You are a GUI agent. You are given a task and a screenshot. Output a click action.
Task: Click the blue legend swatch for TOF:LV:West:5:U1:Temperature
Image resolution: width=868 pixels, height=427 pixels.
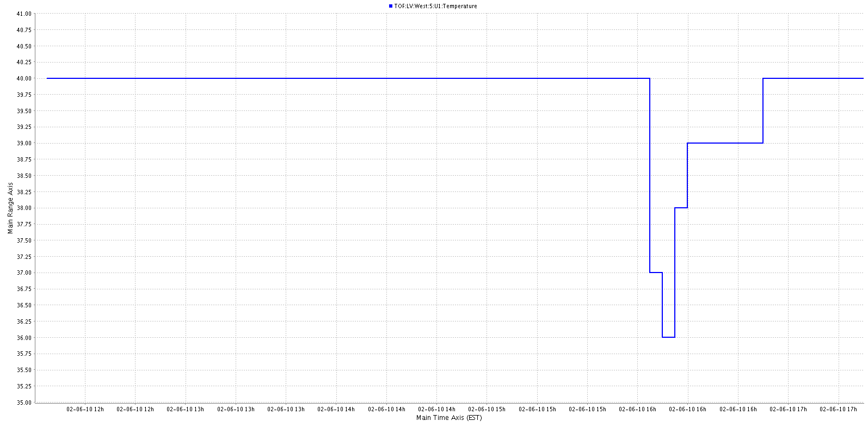pos(391,6)
